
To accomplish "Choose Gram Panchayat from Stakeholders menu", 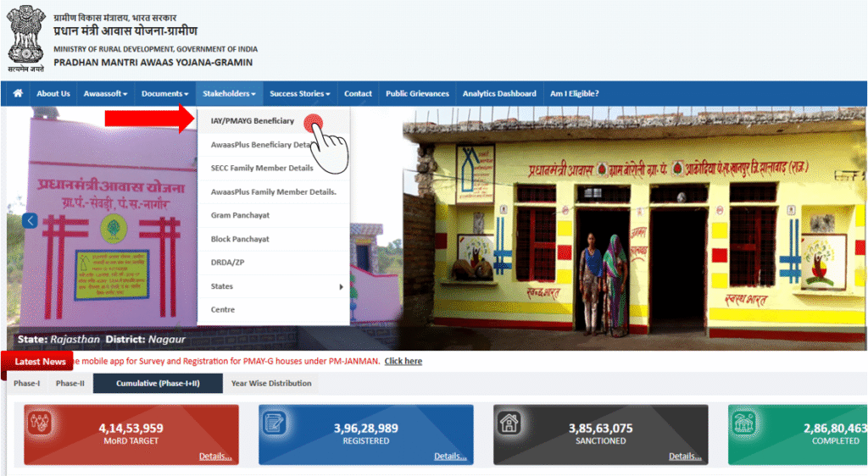I will 240,216.
